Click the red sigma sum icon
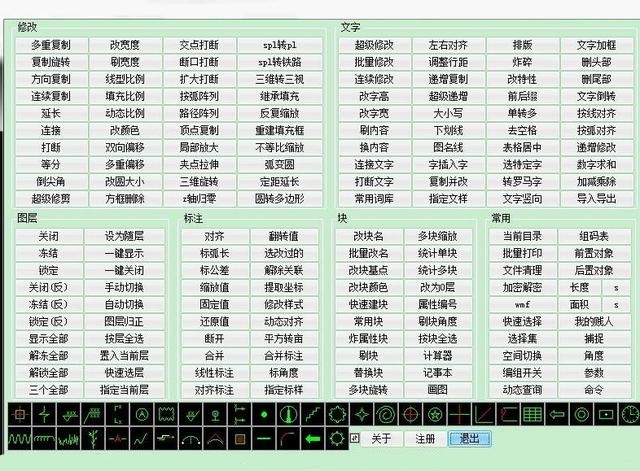 click(x=509, y=415)
